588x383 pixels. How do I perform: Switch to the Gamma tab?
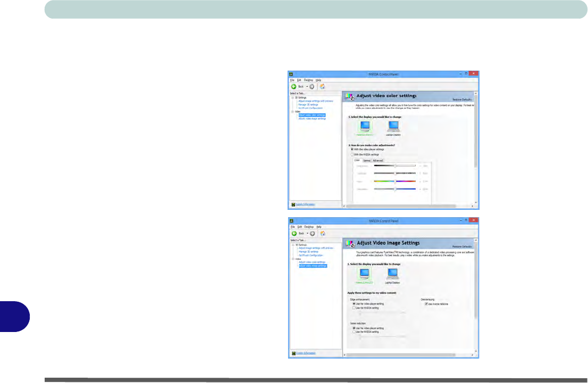click(367, 160)
